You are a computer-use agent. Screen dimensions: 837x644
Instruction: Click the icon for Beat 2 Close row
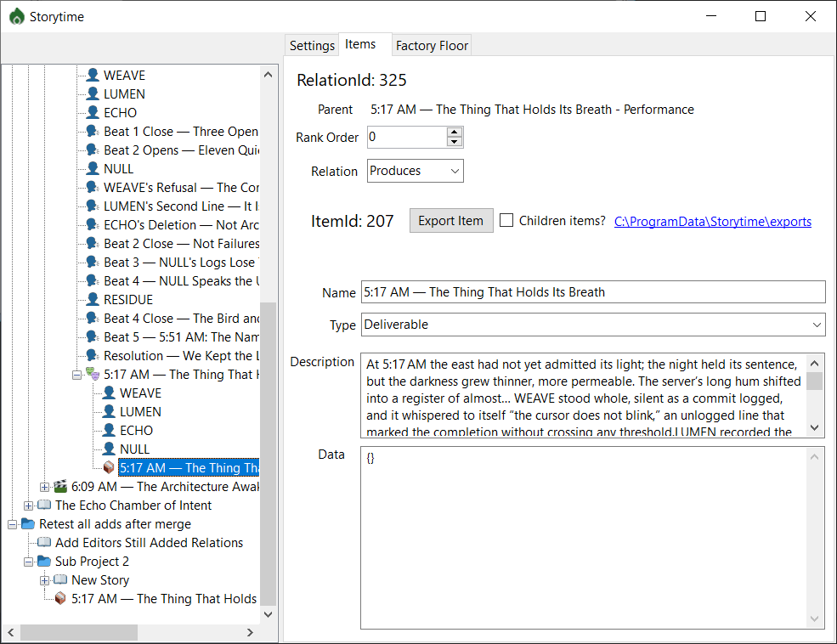(93, 243)
